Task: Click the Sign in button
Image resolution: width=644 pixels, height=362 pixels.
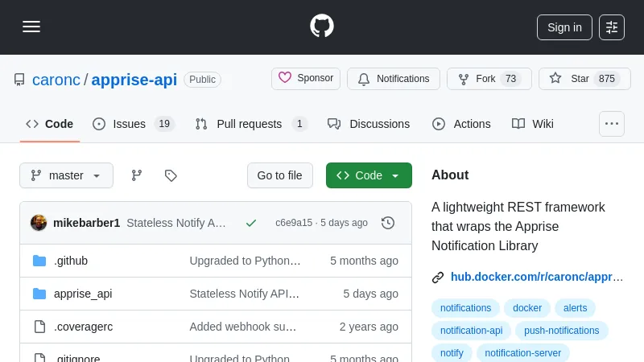Action: [564, 27]
